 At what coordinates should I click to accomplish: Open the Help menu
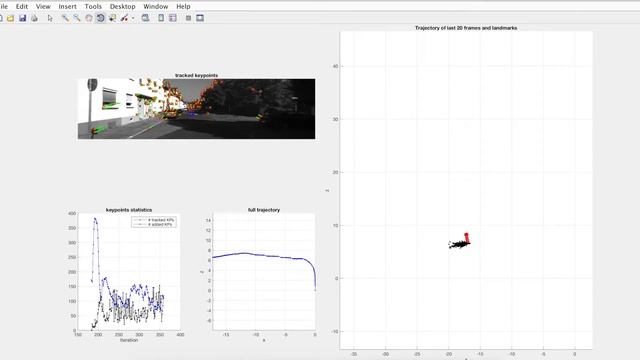(x=183, y=7)
